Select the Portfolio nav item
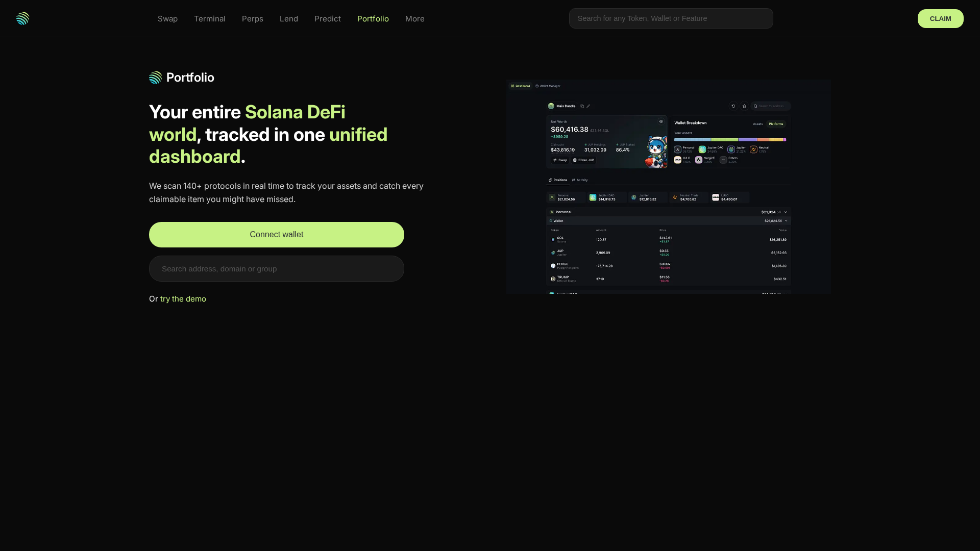The height and width of the screenshot is (551, 980). 373,19
